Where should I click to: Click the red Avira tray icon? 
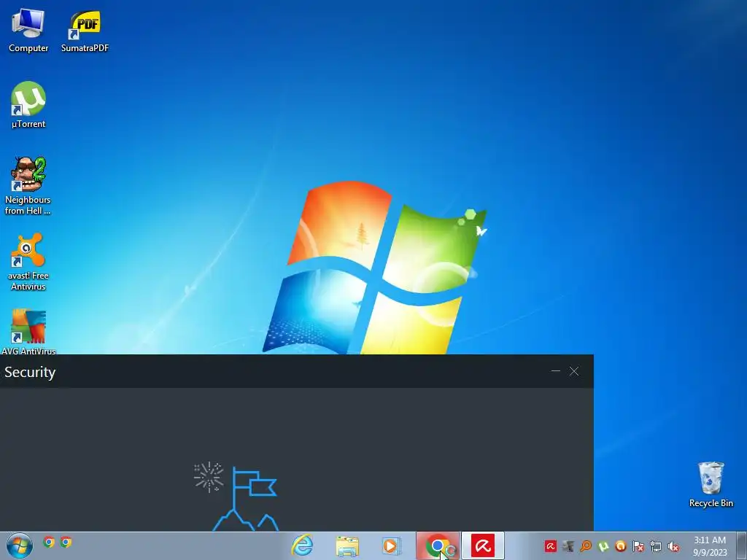550,546
